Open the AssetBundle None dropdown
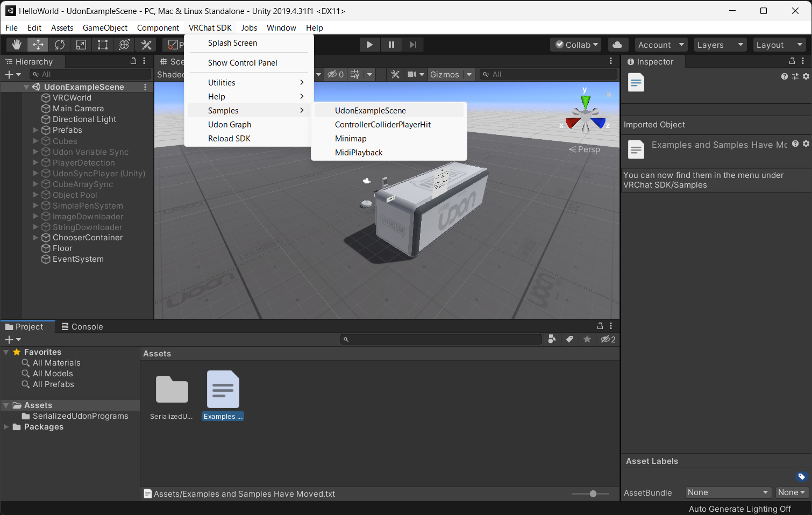The height and width of the screenshot is (515, 812). point(728,492)
